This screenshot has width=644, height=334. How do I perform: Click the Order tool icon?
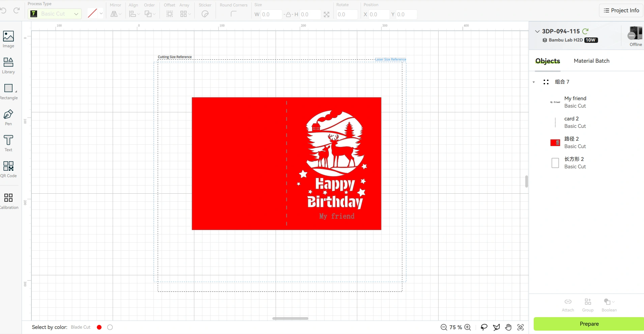click(x=148, y=14)
